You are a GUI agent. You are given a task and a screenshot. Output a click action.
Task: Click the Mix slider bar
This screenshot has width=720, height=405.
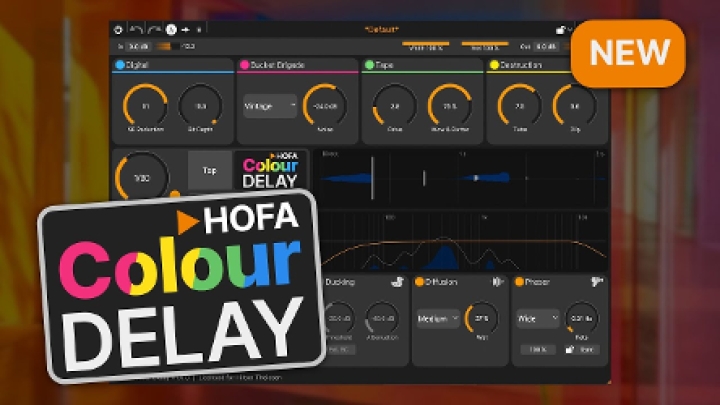pyautogui.click(x=485, y=44)
